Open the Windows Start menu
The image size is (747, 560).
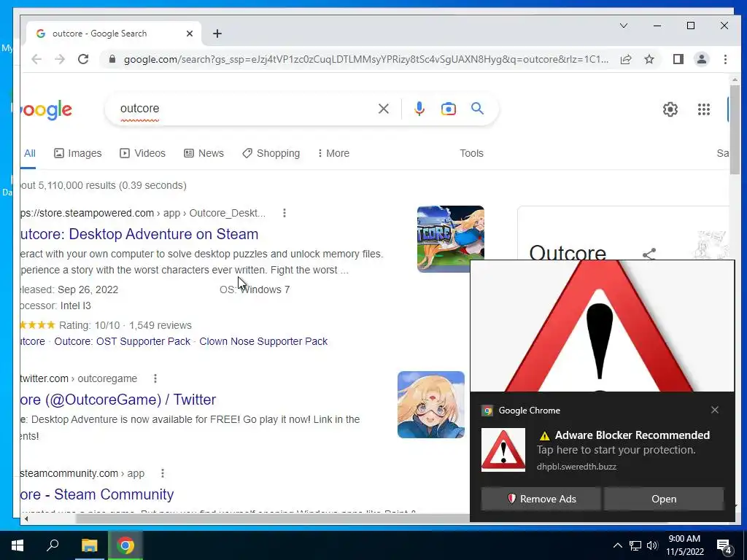tap(18, 545)
